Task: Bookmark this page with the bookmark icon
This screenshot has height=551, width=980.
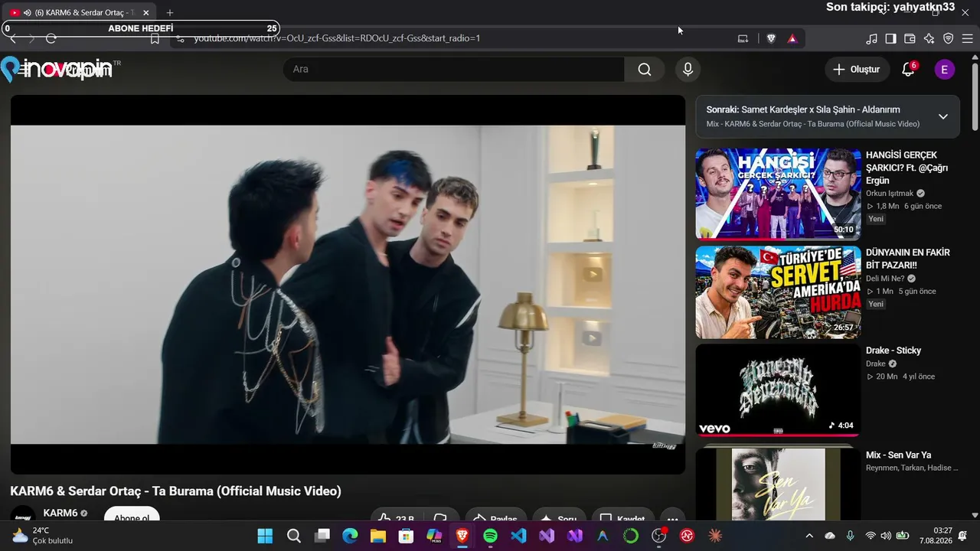Action: [x=155, y=38]
